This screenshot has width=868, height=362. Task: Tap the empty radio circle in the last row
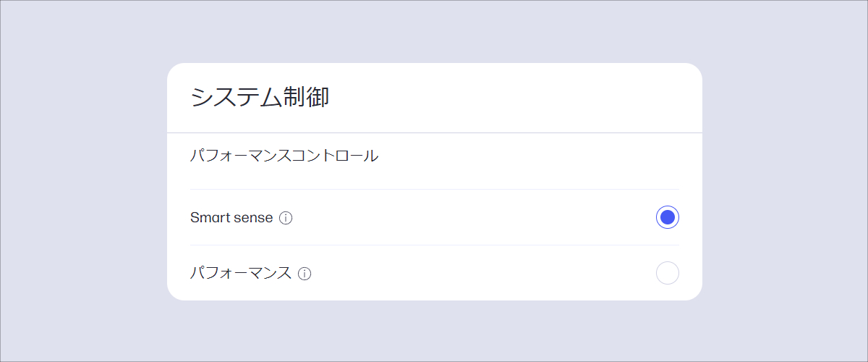point(667,273)
